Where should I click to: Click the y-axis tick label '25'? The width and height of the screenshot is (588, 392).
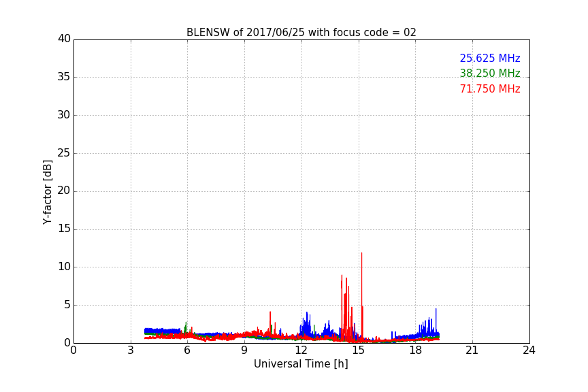64,152
